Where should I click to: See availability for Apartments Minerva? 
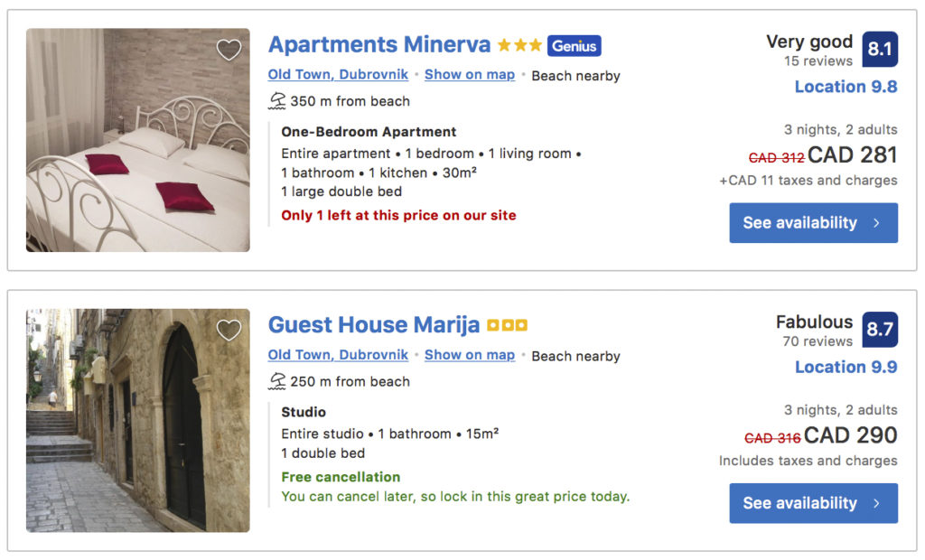coord(813,223)
